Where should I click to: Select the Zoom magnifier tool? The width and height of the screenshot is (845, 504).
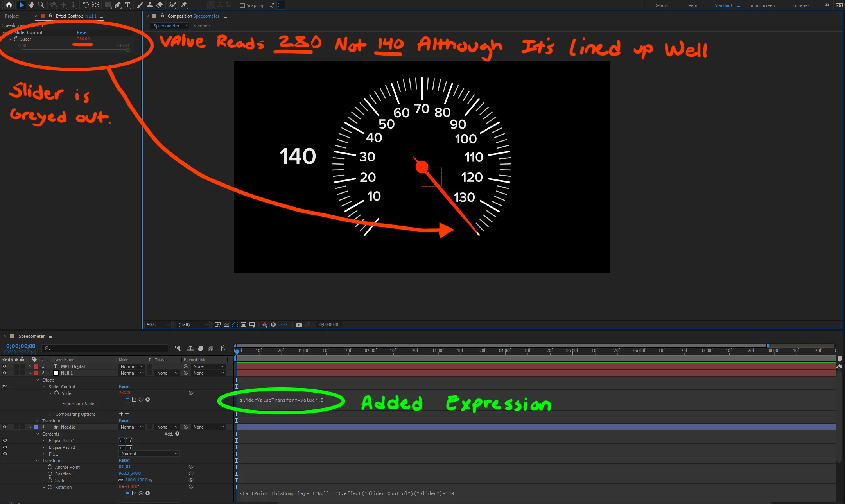click(x=41, y=5)
